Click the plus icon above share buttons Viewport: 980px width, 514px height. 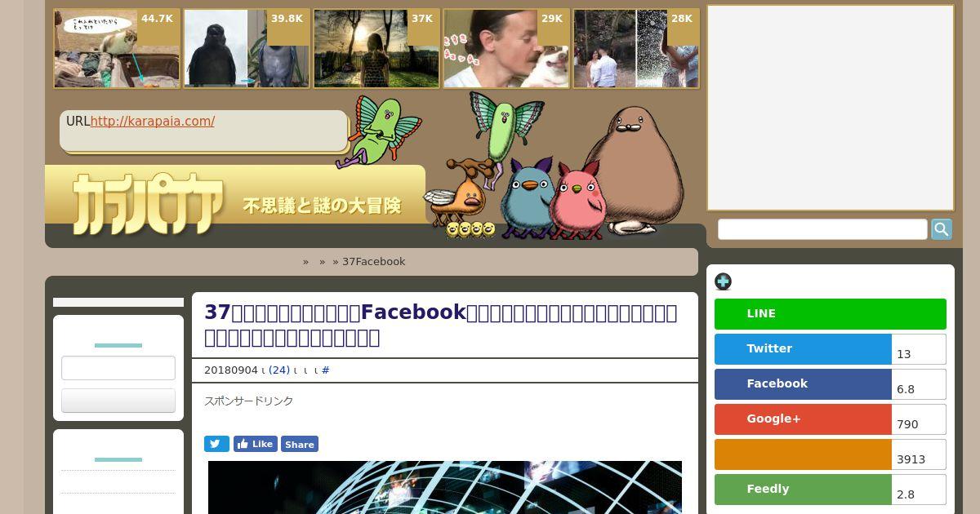pyautogui.click(x=723, y=281)
